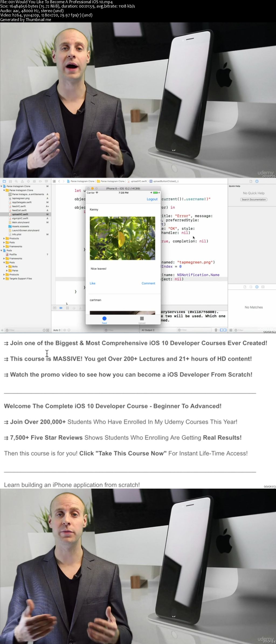Toggle the variables view pane button
Viewport: 276px width, 644px height.
(x=221, y=330)
